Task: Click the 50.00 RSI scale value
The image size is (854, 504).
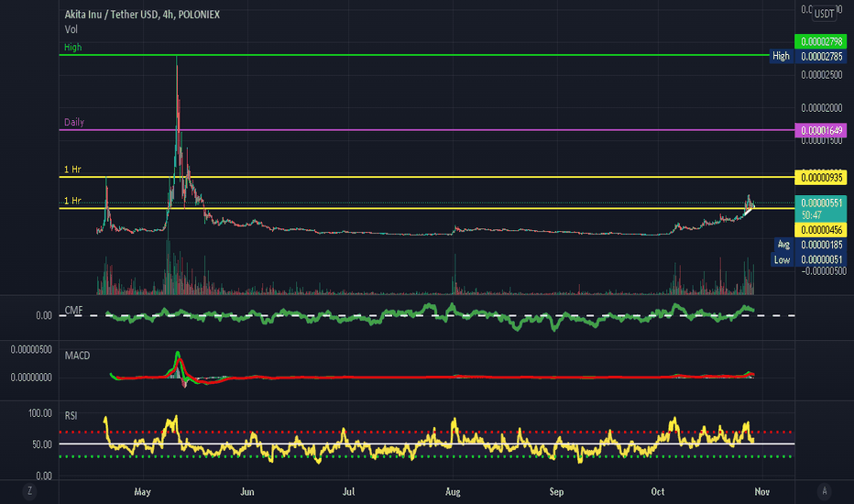Action: tap(42, 444)
